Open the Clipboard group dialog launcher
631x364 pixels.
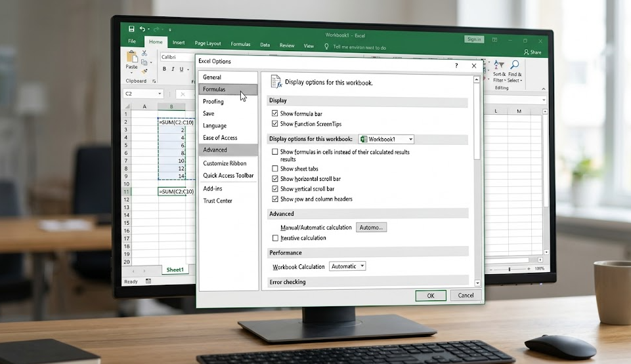click(154, 81)
